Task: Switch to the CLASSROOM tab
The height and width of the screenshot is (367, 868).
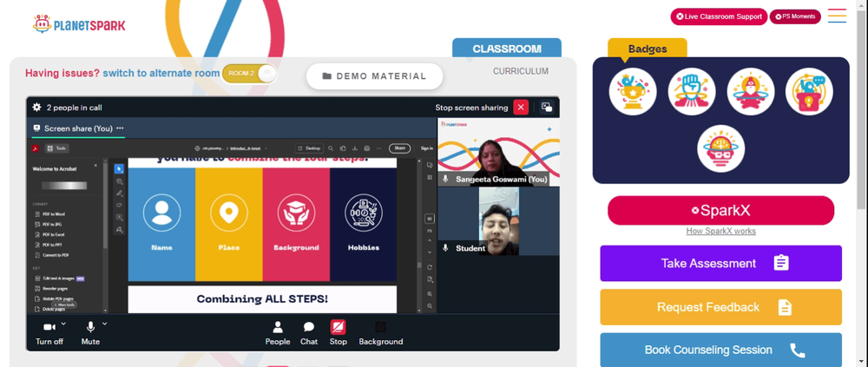Action: [507, 49]
